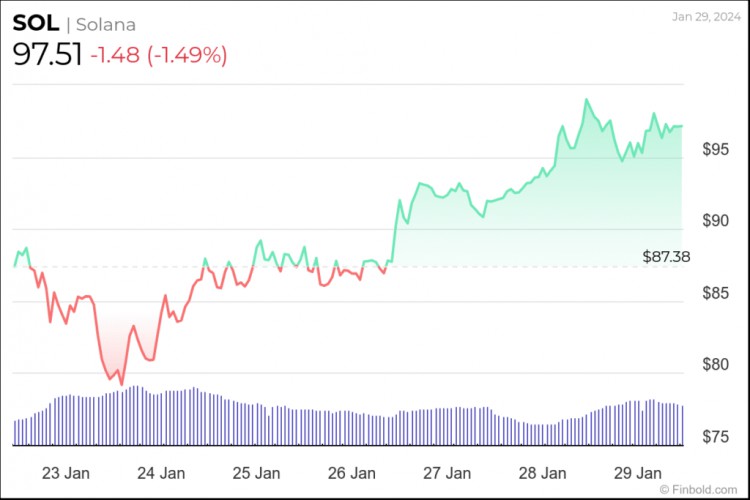This screenshot has height=500, width=750.
Task: Click the SOL ticker symbol heading
Action: [35, 23]
